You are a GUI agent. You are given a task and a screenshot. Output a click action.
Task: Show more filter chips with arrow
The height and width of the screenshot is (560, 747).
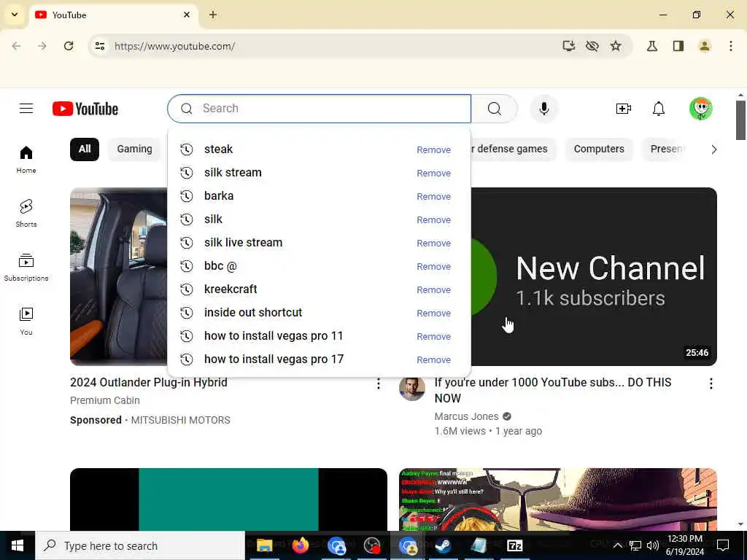713,149
